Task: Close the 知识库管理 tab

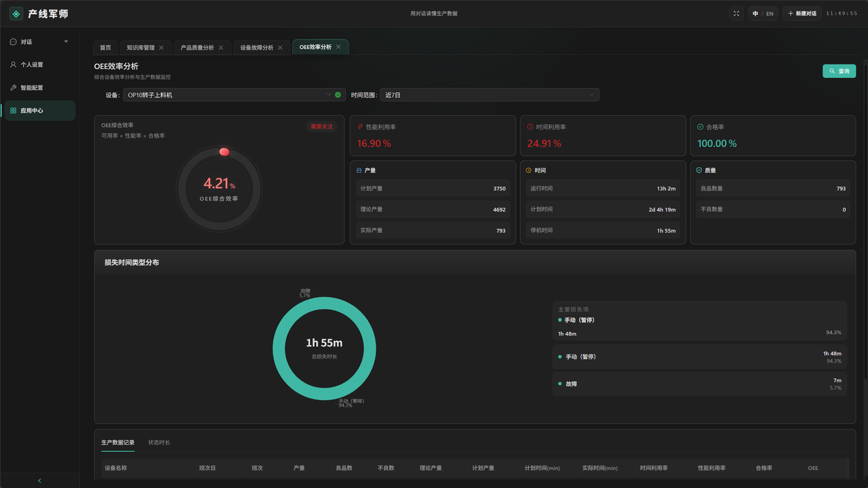Action: coord(161,47)
